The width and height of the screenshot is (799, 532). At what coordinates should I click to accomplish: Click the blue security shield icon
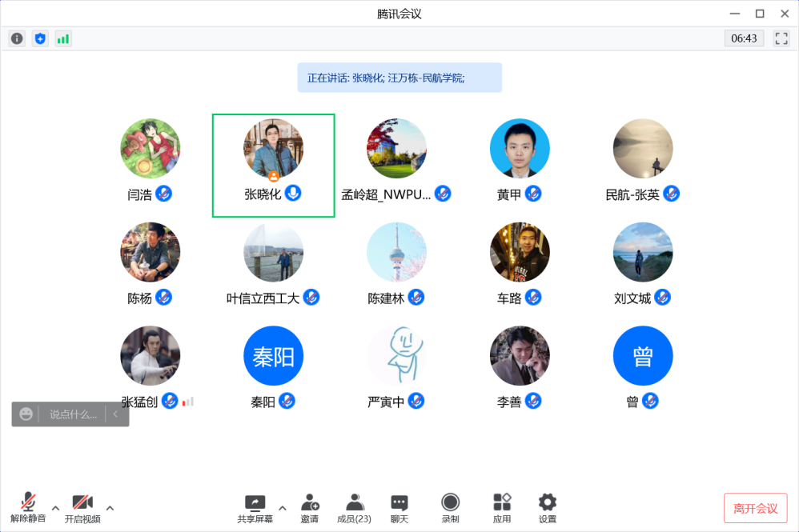(x=40, y=38)
